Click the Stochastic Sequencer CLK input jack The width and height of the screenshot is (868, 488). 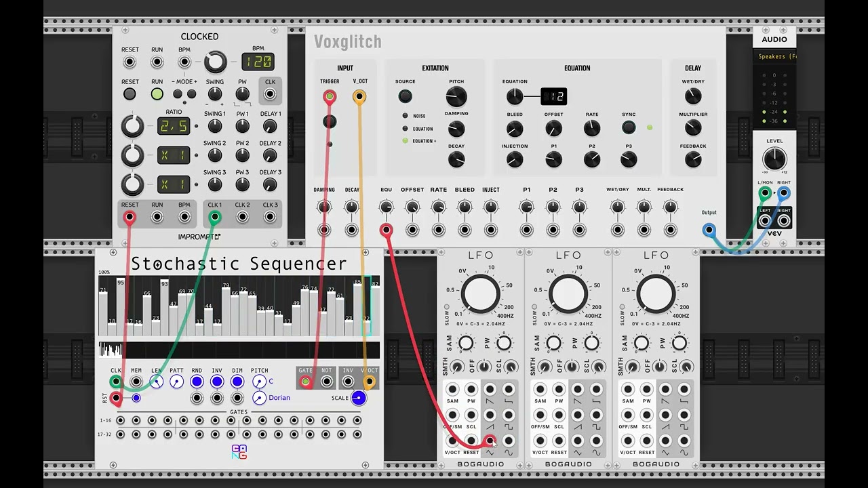pos(116,382)
